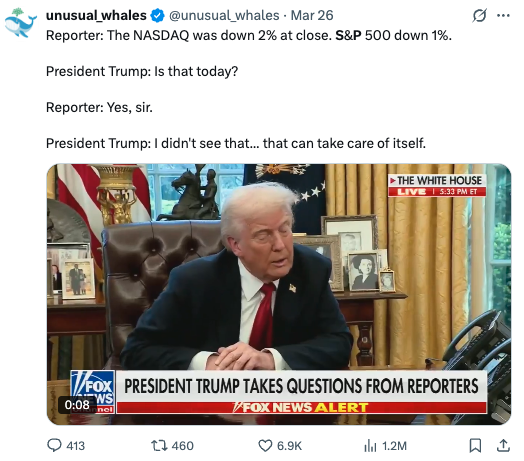
Task: Open unusual_whales whale avatar
Action: (x=21, y=23)
